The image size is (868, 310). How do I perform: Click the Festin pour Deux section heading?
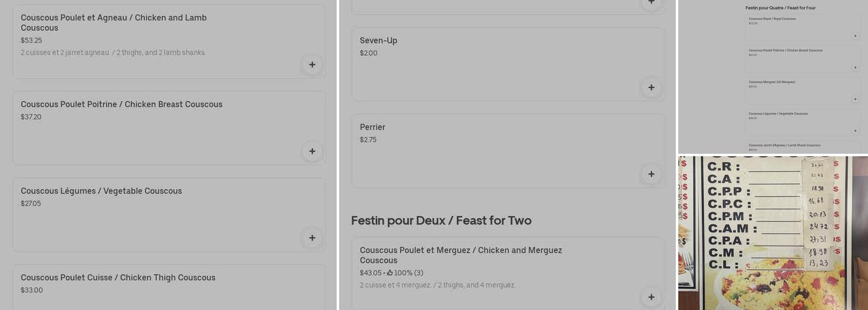(441, 221)
